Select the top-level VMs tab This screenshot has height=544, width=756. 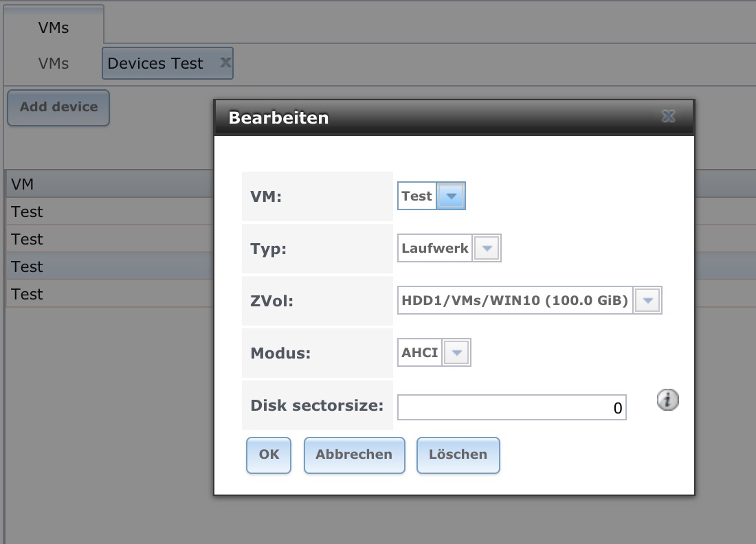(x=54, y=28)
